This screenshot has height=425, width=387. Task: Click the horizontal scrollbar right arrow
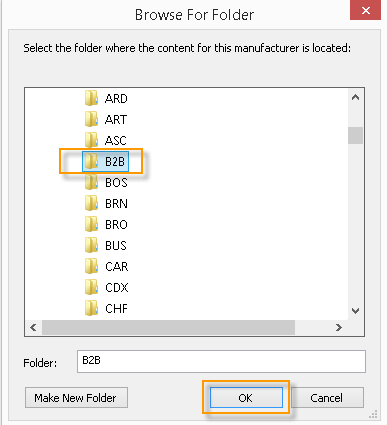pyautogui.click(x=339, y=327)
